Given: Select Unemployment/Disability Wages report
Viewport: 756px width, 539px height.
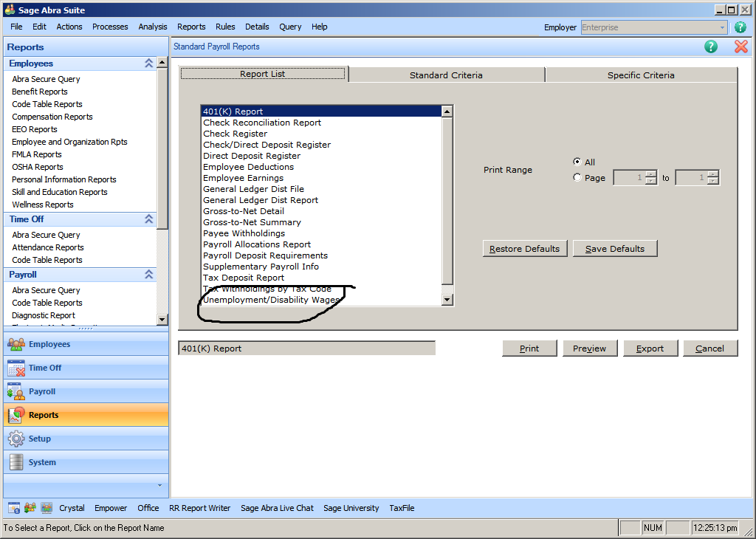Looking at the screenshot, I should (321, 300).
